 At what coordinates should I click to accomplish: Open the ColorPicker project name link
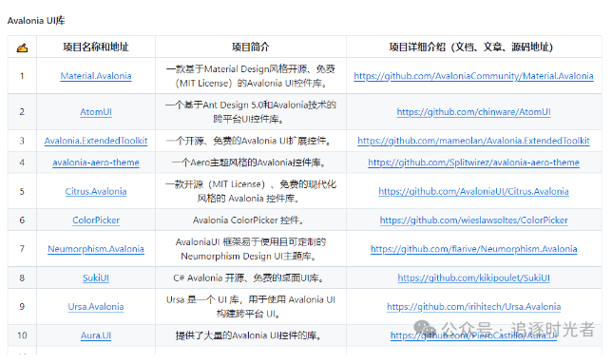coord(96,220)
